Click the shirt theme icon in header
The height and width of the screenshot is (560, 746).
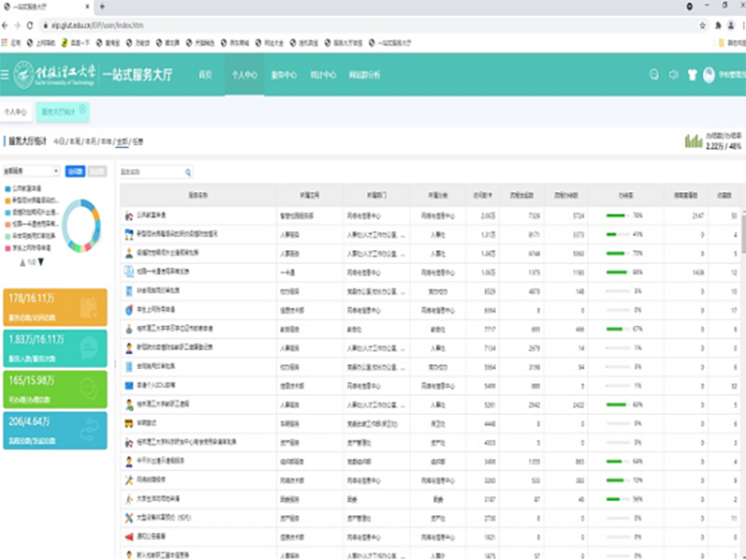691,75
